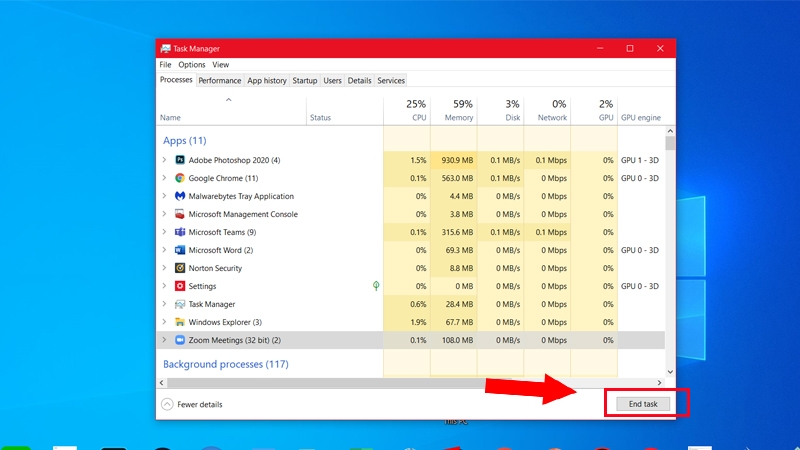Click the Microsoft Teams process icon
This screenshot has height=450, width=800.
pos(180,232)
